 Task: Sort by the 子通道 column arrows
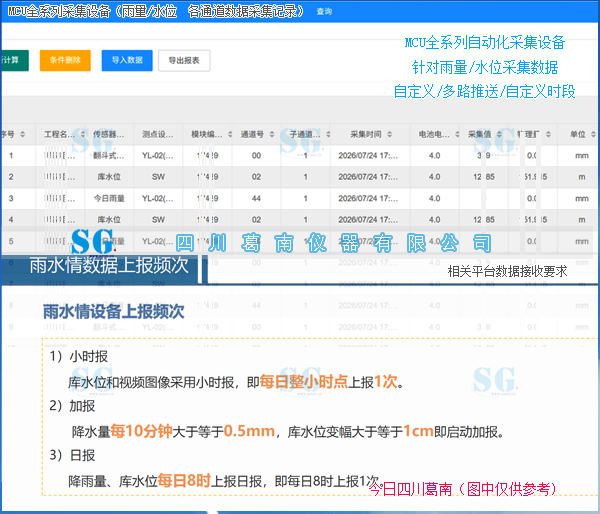point(328,134)
